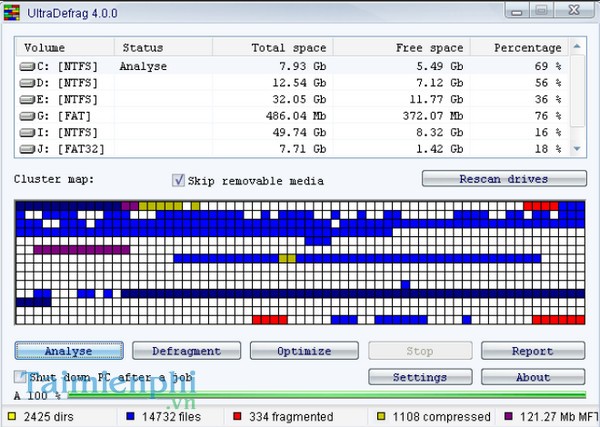Click the blue files legend square

click(x=130, y=416)
